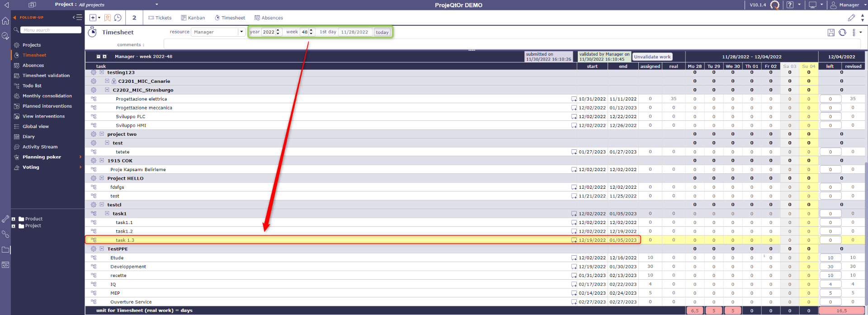
Task: Open the Project selector dropdown arrow
Action: tap(157, 5)
